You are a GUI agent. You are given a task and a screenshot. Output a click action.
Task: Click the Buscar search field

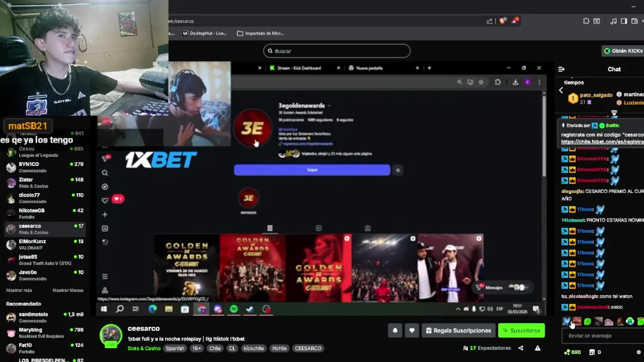coord(337,51)
